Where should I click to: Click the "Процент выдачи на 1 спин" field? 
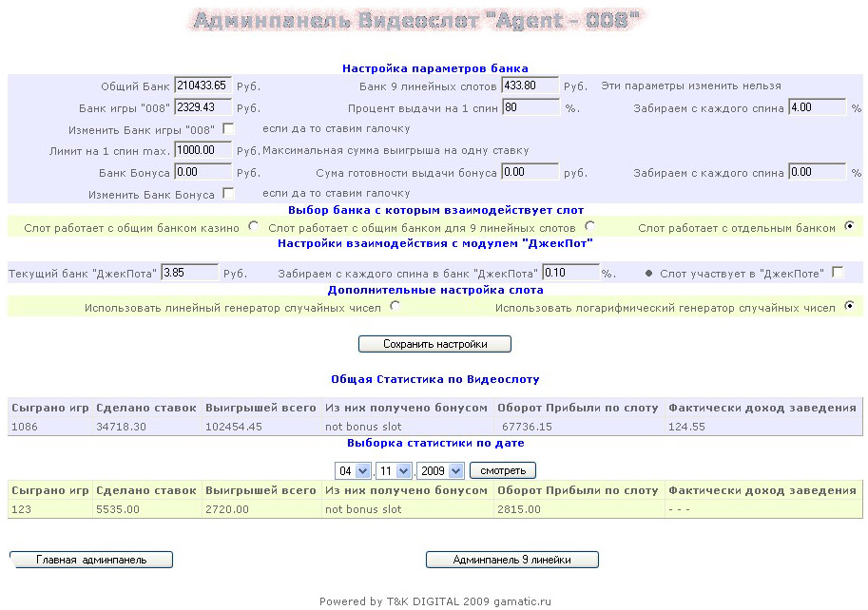[530, 107]
